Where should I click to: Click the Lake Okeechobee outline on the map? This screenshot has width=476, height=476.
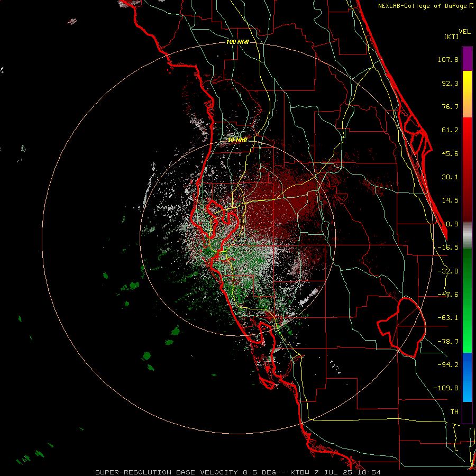tap(401, 327)
